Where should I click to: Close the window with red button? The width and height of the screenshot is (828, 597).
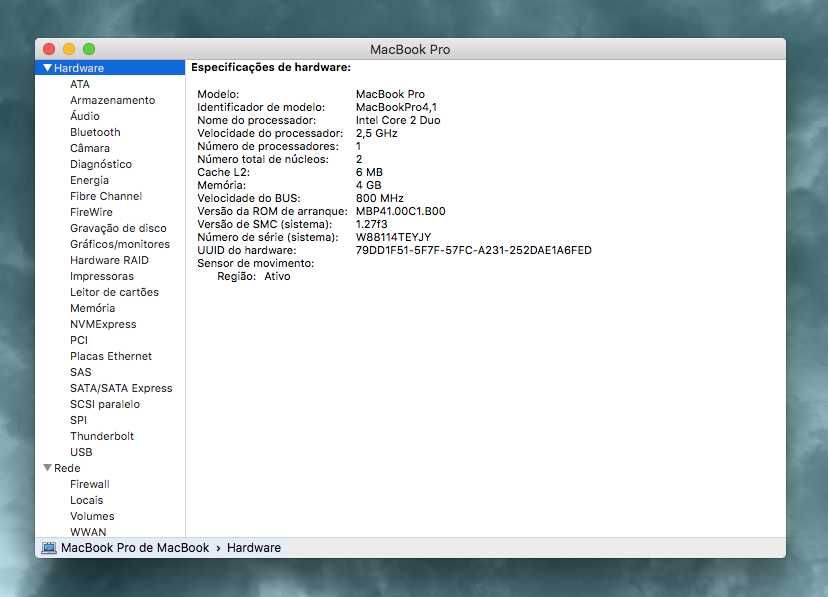coord(49,49)
